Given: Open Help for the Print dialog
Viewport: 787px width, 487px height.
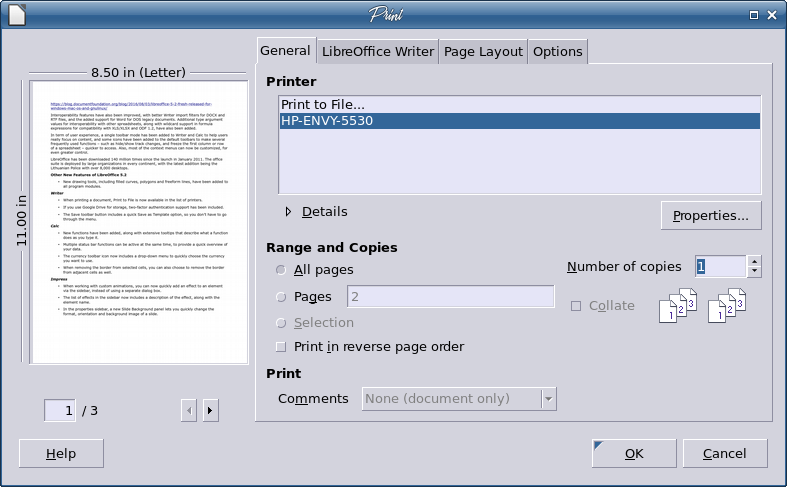Looking at the screenshot, I should click(61, 453).
